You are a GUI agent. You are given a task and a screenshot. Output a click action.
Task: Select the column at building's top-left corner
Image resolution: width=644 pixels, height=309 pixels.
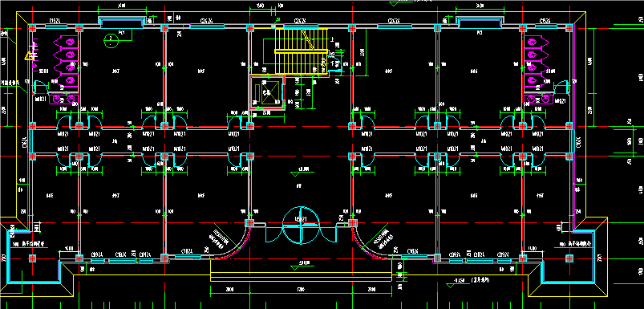pyautogui.click(x=33, y=28)
